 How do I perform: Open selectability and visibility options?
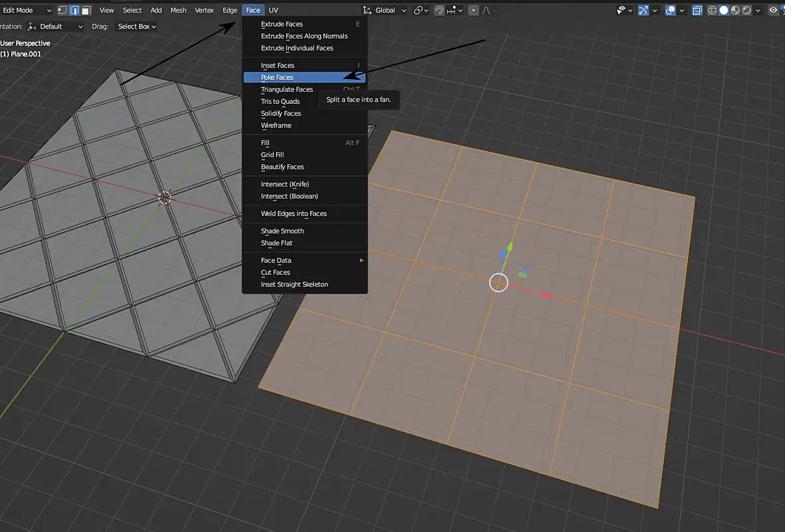(x=624, y=10)
